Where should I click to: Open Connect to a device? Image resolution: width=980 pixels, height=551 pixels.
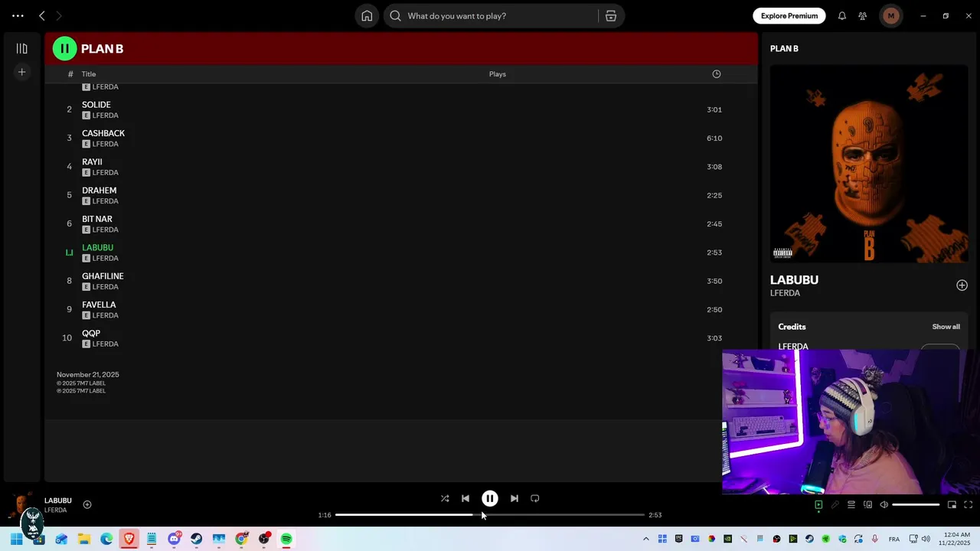click(867, 504)
